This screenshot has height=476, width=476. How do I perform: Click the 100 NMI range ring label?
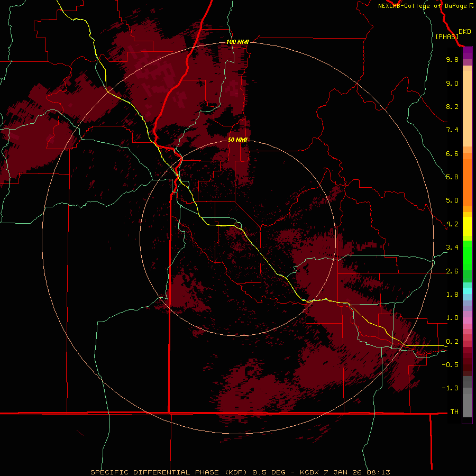click(x=237, y=42)
